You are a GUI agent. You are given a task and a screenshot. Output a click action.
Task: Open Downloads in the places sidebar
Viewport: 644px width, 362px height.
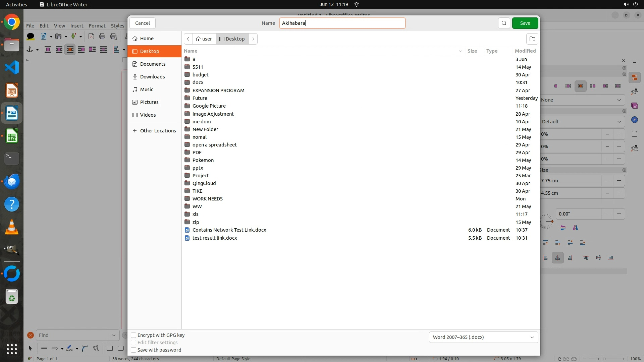click(x=152, y=77)
